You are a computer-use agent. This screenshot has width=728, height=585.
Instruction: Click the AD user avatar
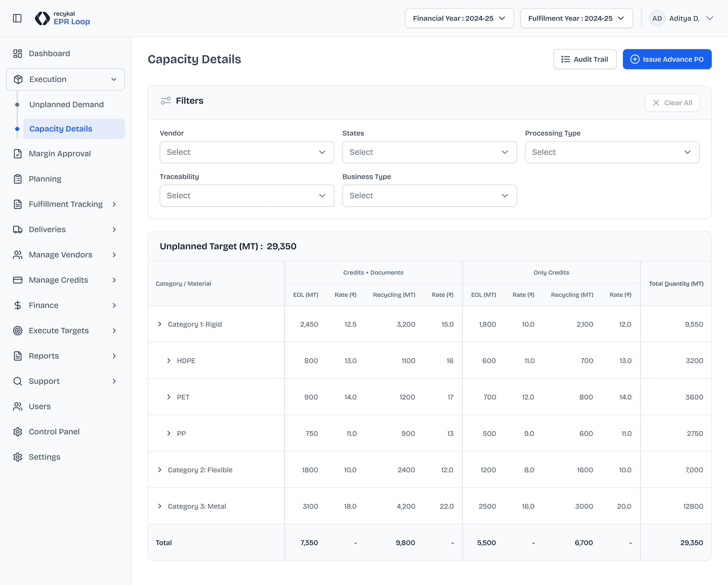point(657,18)
